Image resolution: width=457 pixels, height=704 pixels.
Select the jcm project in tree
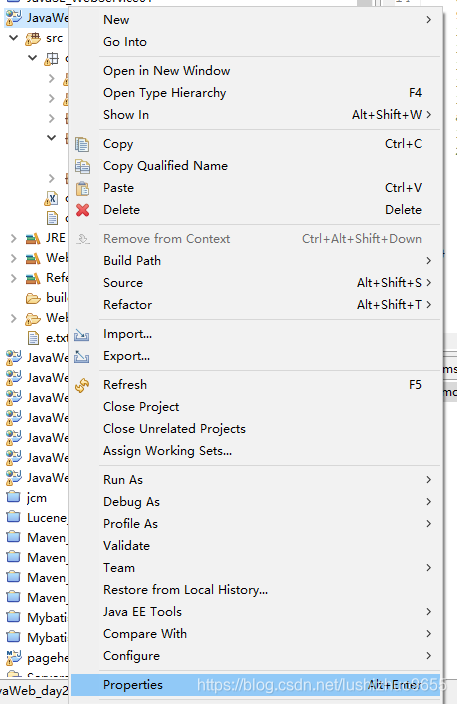click(x=37, y=498)
